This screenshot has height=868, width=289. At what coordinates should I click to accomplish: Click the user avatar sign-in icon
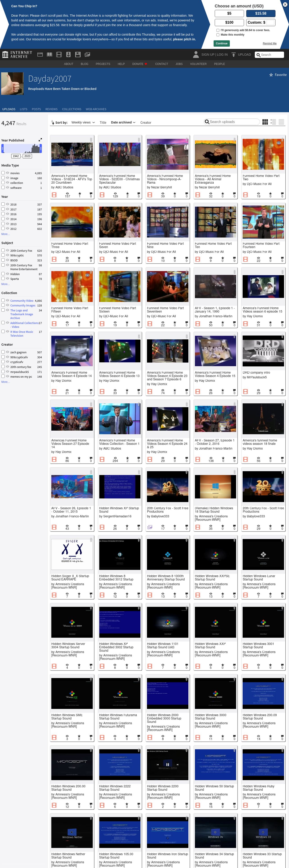tap(196, 55)
